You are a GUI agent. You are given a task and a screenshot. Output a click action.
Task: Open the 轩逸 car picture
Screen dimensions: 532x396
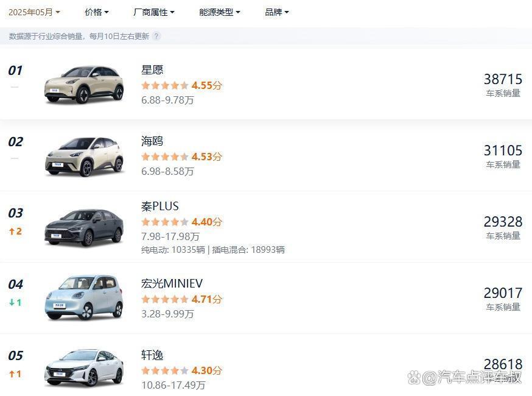tap(84, 367)
